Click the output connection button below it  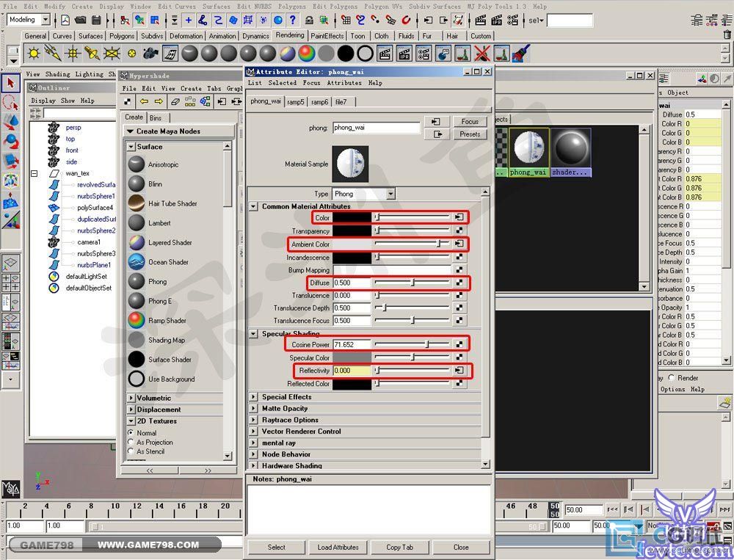pyautogui.click(x=437, y=134)
